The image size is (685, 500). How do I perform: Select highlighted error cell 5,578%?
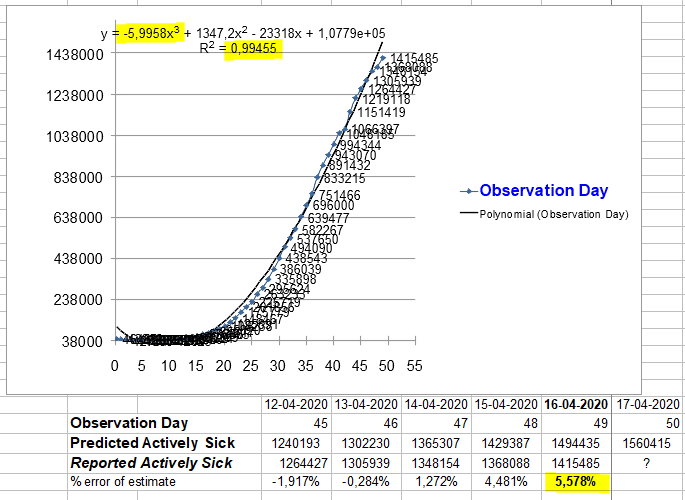tap(576, 482)
